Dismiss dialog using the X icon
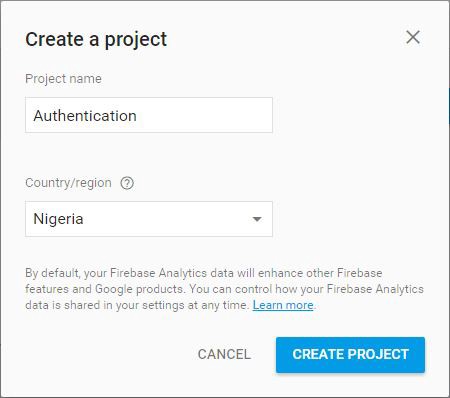 pyautogui.click(x=413, y=37)
